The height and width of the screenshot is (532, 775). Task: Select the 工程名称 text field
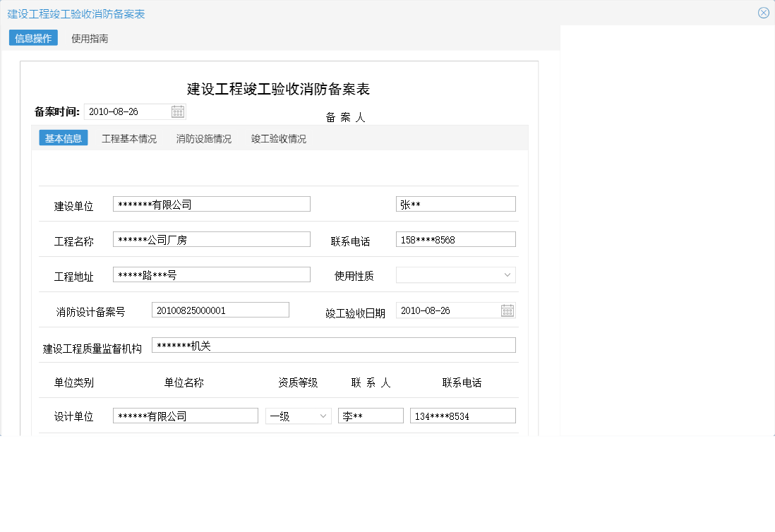tap(211, 238)
